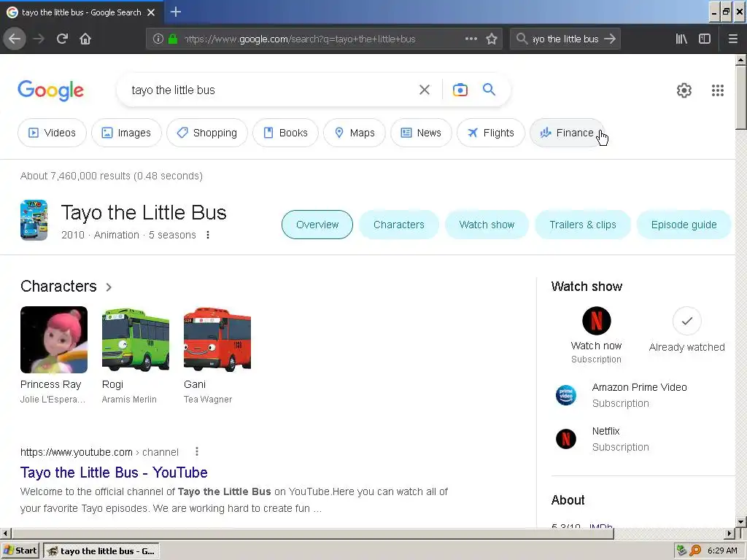Open the Trailers & clips chip
Viewport: 747px width, 560px height.
[583, 225]
